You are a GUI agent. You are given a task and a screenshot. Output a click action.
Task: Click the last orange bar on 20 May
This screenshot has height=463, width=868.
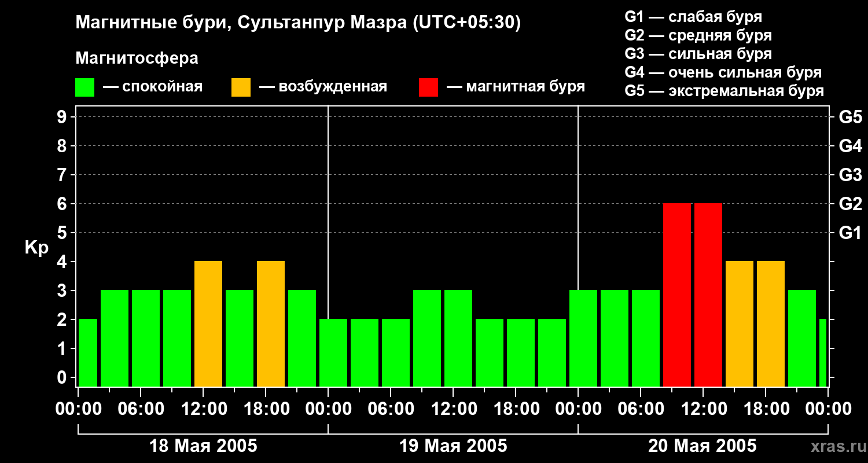[x=771, y=324]
